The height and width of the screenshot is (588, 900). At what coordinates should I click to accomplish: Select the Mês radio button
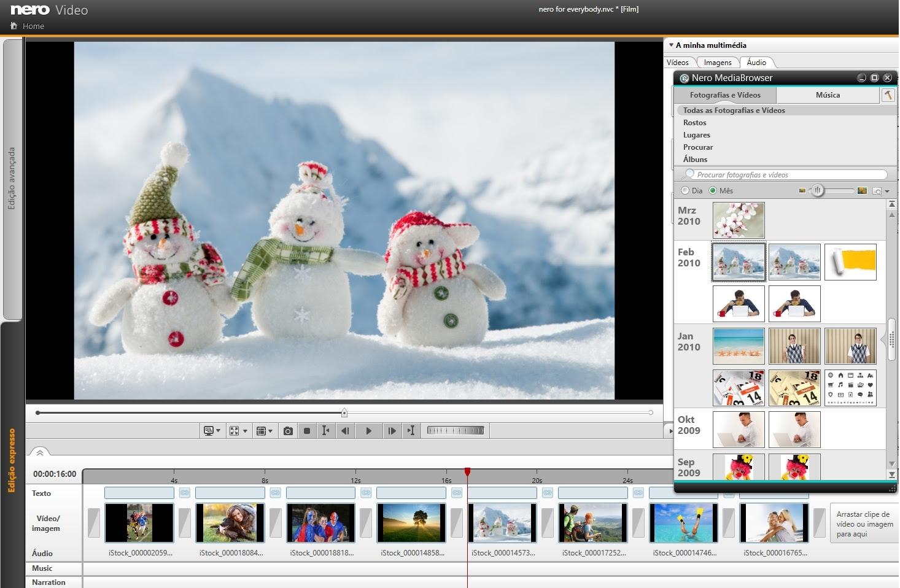713,191
